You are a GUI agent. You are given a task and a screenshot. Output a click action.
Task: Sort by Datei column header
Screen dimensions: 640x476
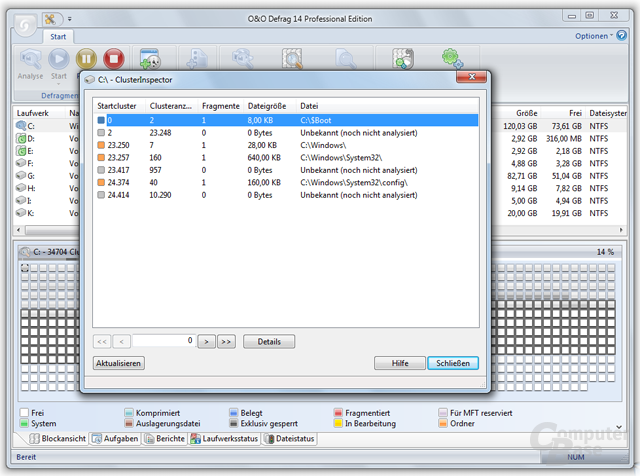tap(387, 106)
